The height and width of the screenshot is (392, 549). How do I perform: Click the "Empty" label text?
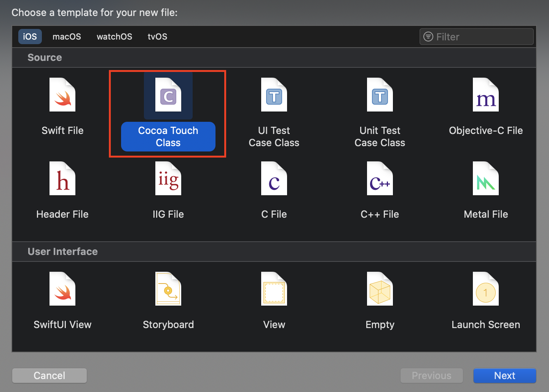click(x=380, y=325)
